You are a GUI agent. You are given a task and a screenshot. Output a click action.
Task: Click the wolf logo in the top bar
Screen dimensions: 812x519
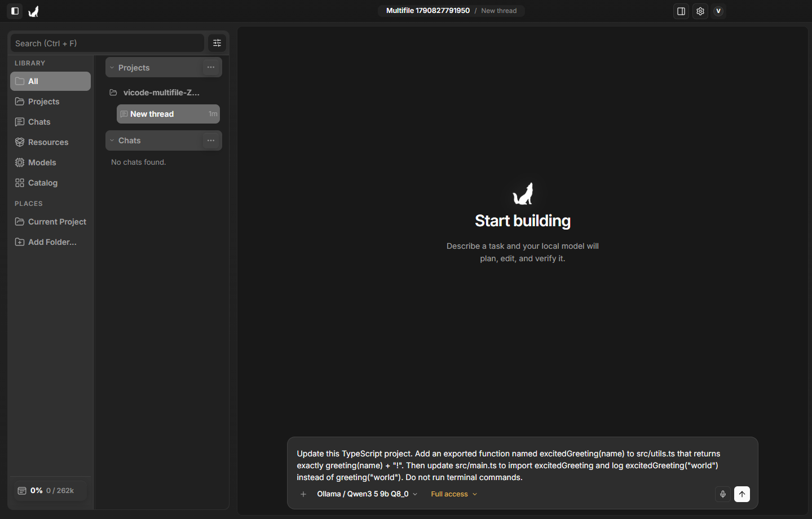coord(34,11)
